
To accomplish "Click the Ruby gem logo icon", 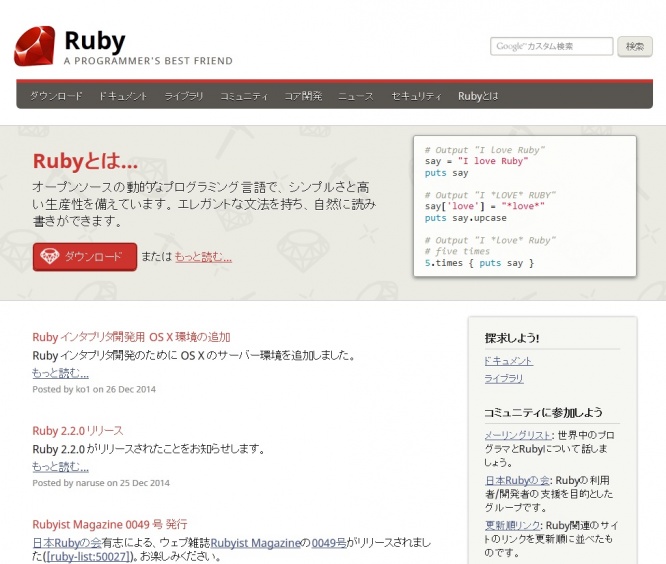I will click(x=34, y=46).
